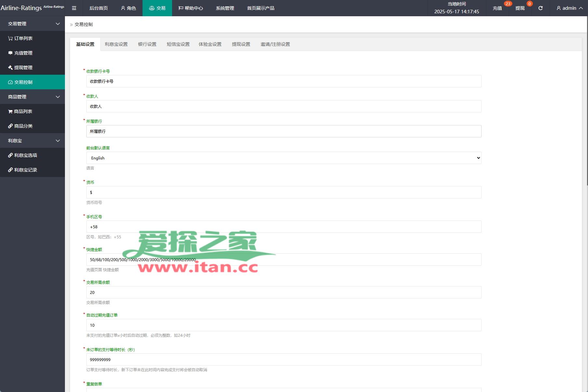Open 提现管理 in the sidebar
The width and height of the screenshot is (588, 392).
20,68
